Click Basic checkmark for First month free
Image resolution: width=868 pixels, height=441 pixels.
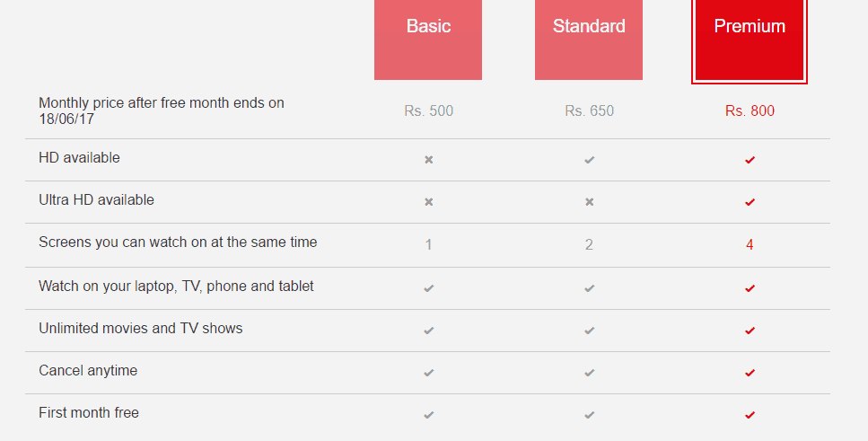click(x=429, y=415)
